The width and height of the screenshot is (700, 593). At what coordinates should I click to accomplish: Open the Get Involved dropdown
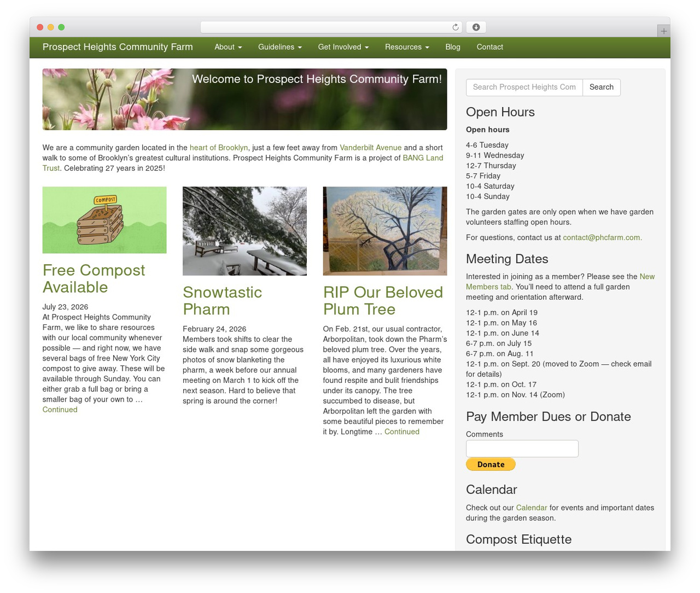tap(343, 47)
